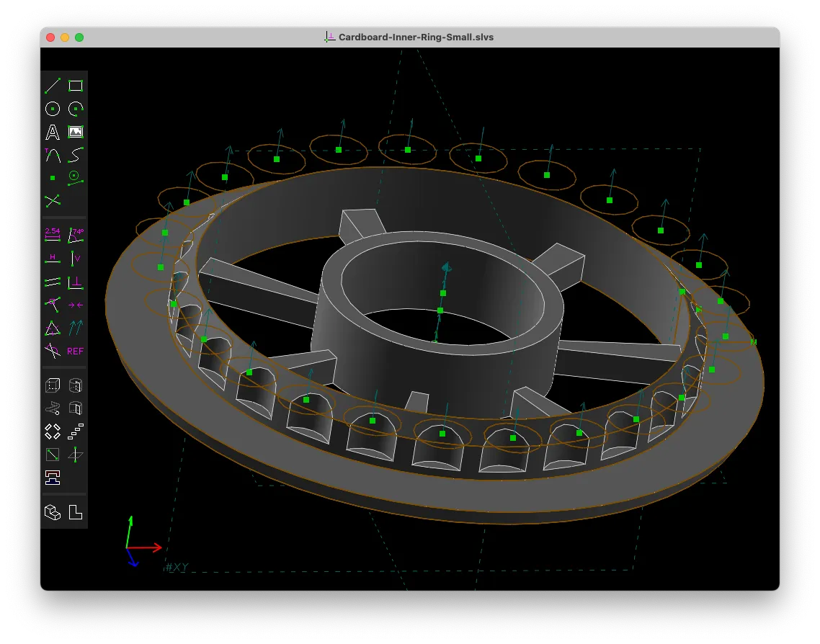This screenshot has width=820, height=644.
Task: Click the Split Curves at intersection tool
Action: pyautogui.click(x=53, y=200)
